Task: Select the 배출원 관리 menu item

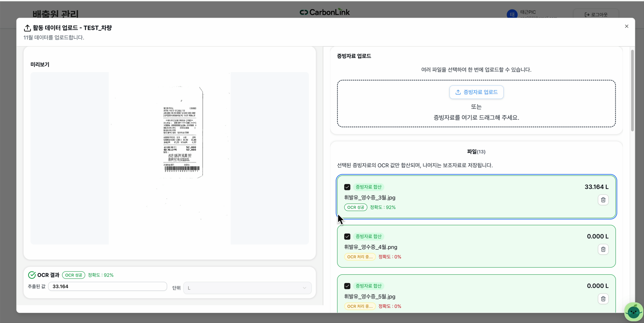Action: (x=55, y=14)
